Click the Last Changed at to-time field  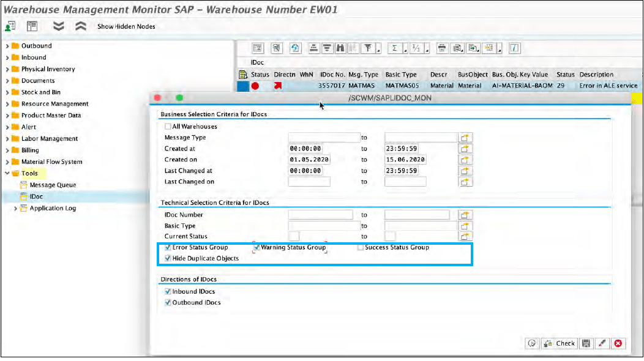click(x=401, y=171)
